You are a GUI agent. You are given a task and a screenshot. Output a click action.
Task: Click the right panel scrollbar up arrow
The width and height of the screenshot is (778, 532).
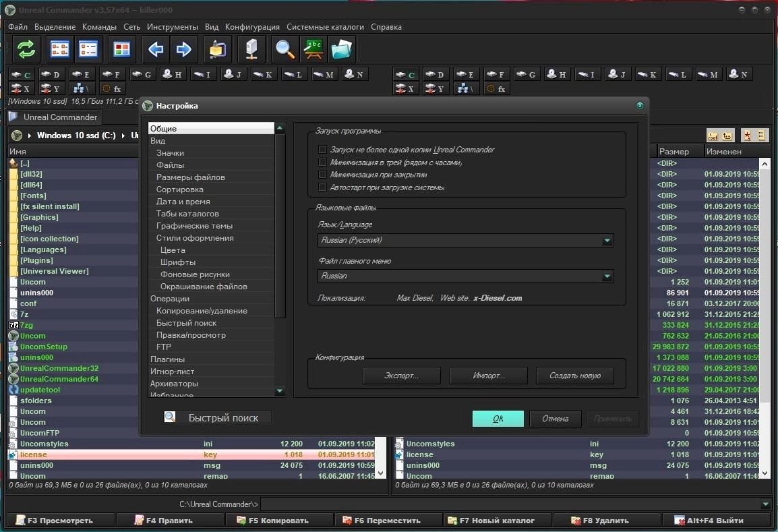click(x=765, y=164)
